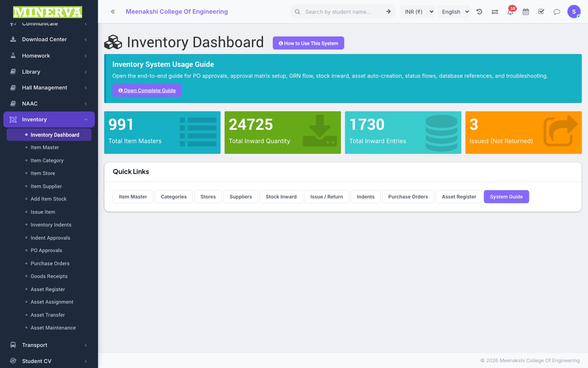
Task: Click How to Use This System button
Action: (x=308, y=43)
